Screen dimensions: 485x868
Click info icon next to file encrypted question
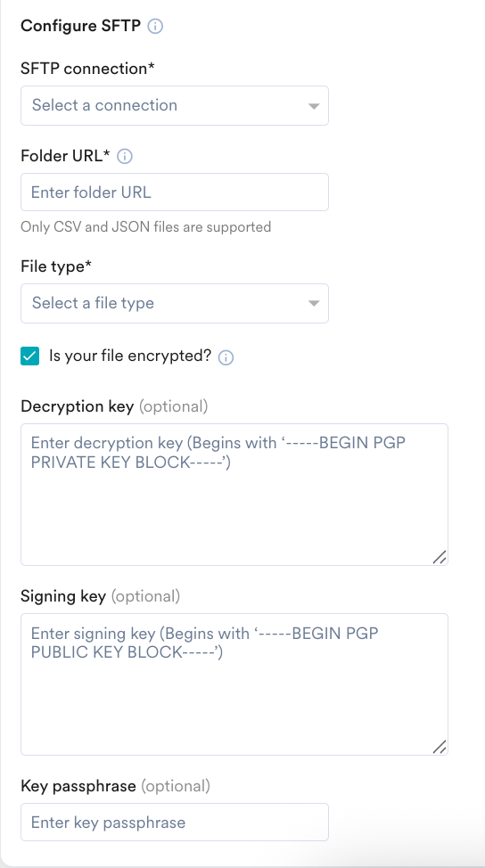[226, 357]
